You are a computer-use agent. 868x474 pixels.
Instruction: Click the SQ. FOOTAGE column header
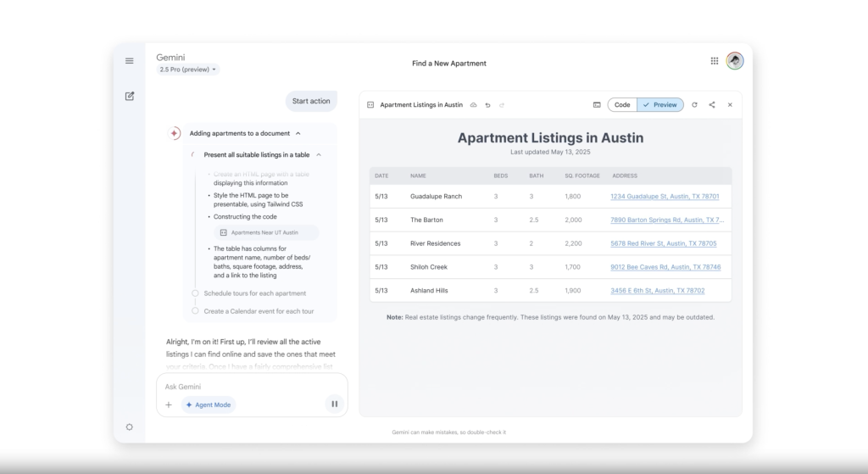[582, 176]
